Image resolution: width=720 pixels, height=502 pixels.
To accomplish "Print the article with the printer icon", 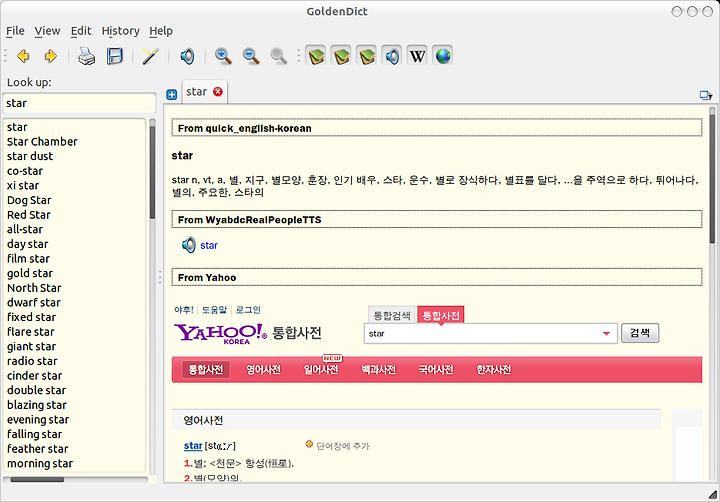I will [86, 56].
